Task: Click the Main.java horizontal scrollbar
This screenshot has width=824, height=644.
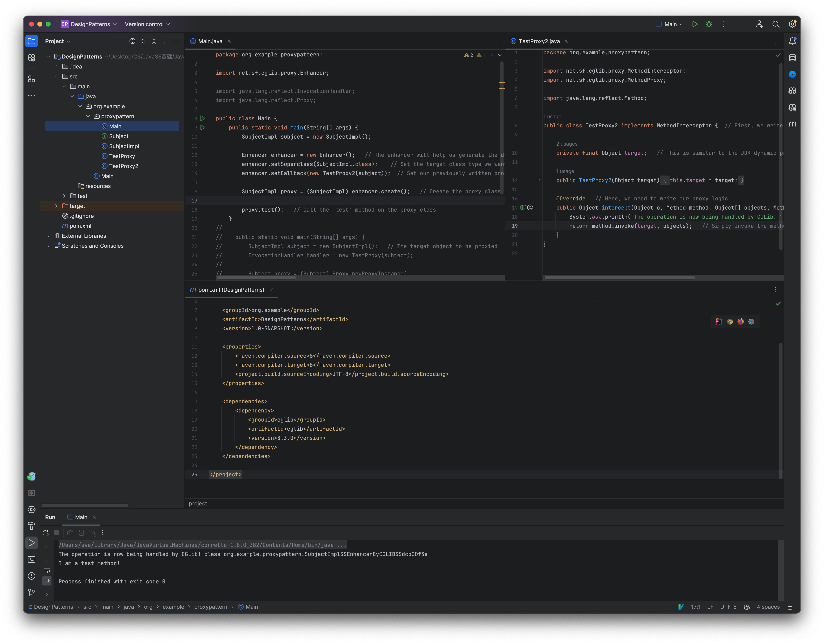Action: click(256, 278)
